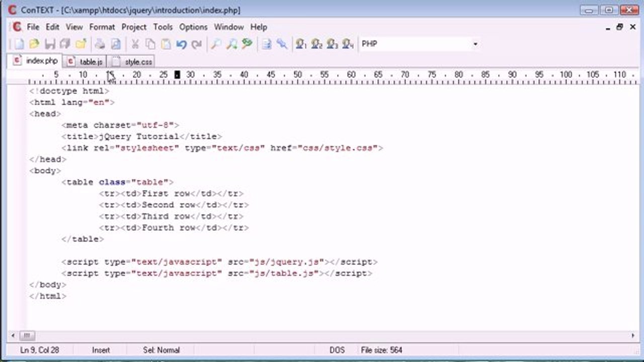Save all open files
This screenshot has width=644, height=362.
click(x=65, y=44)
